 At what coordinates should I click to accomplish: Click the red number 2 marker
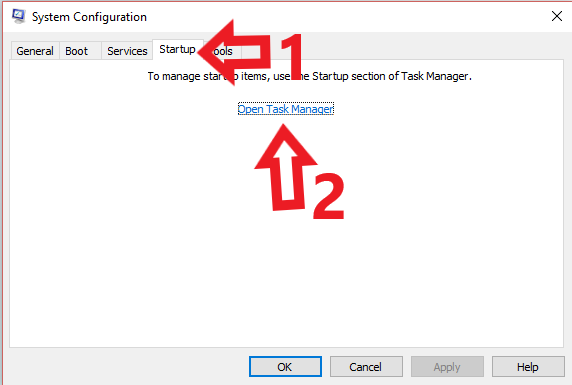click(329, 196)
